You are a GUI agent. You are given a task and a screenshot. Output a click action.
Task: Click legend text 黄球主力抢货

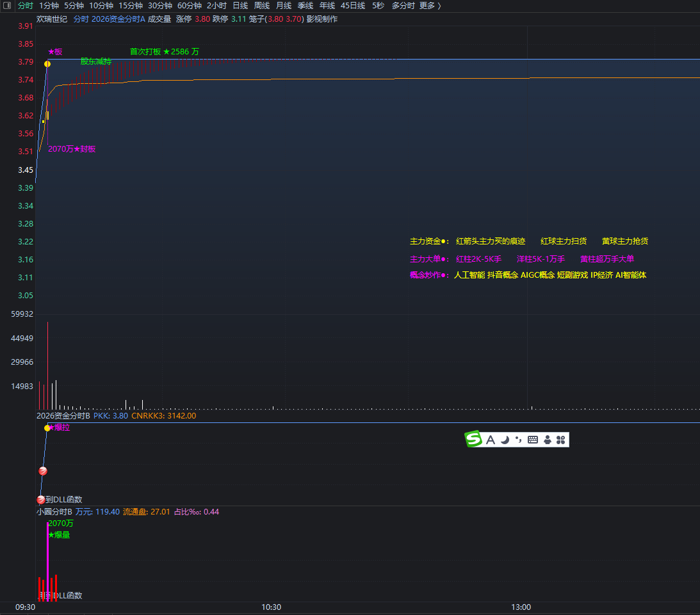(625, 241)
